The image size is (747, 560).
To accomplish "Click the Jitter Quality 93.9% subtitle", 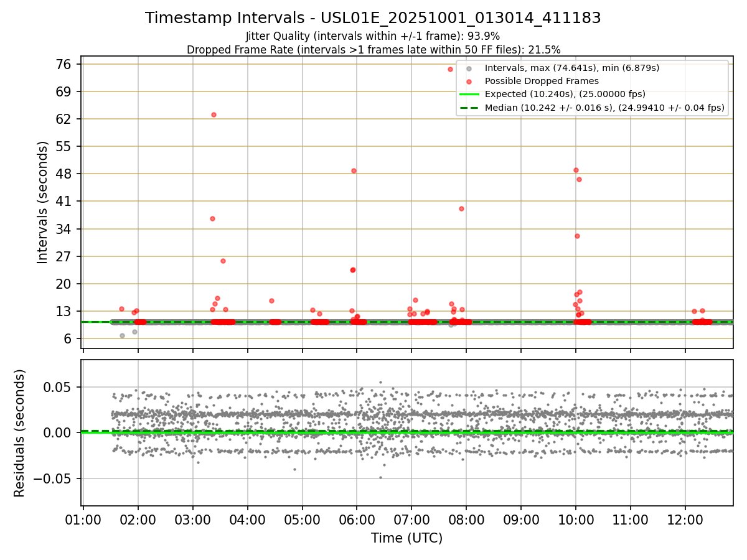I will coord(373,36).
